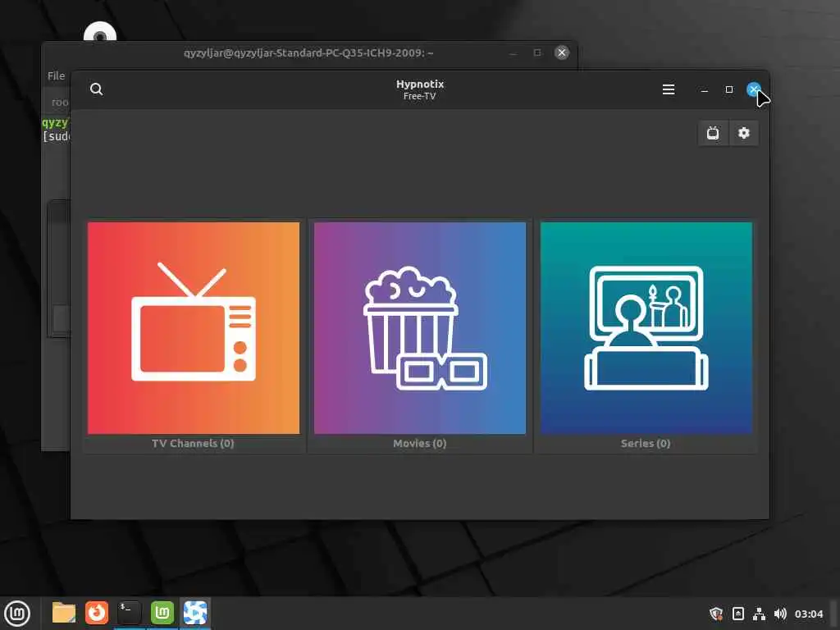Close the terminal window behind Hypnotix
Image resolution: width=840 pixels, height=630 pixels.
561,52
